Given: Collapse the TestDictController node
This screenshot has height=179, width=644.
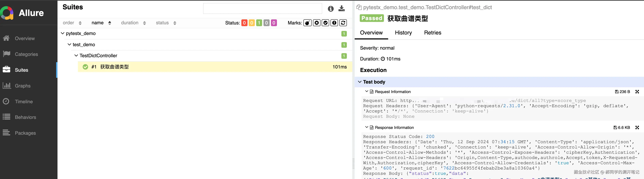Looking at the screenshot, I should [x=76, y=55].
